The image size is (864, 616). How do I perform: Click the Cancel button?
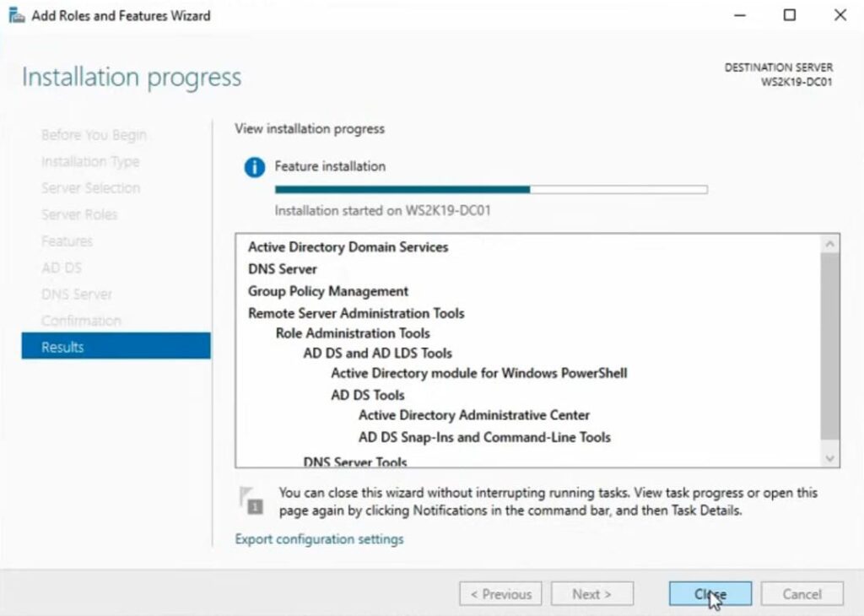pos(802,594)
